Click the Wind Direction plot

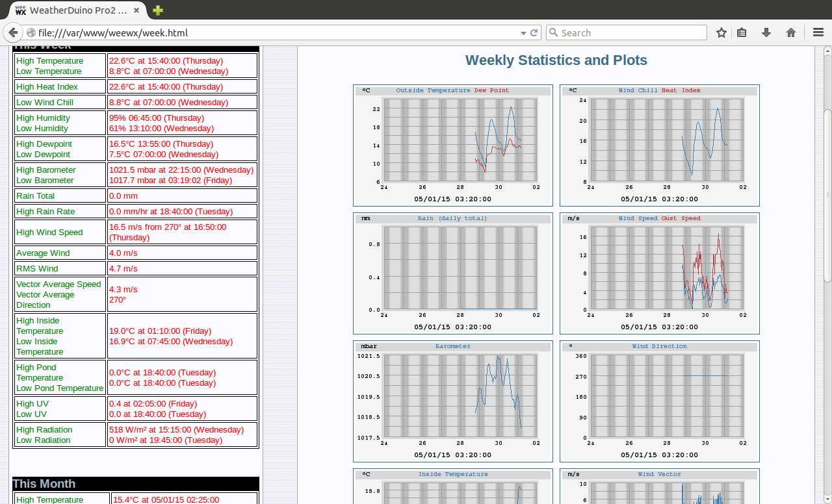660,401
